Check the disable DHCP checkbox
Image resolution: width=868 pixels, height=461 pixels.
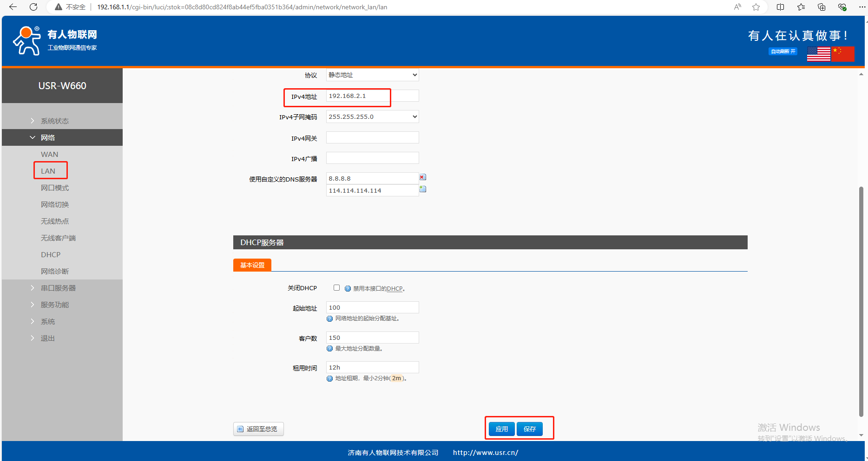coord(336,288)
